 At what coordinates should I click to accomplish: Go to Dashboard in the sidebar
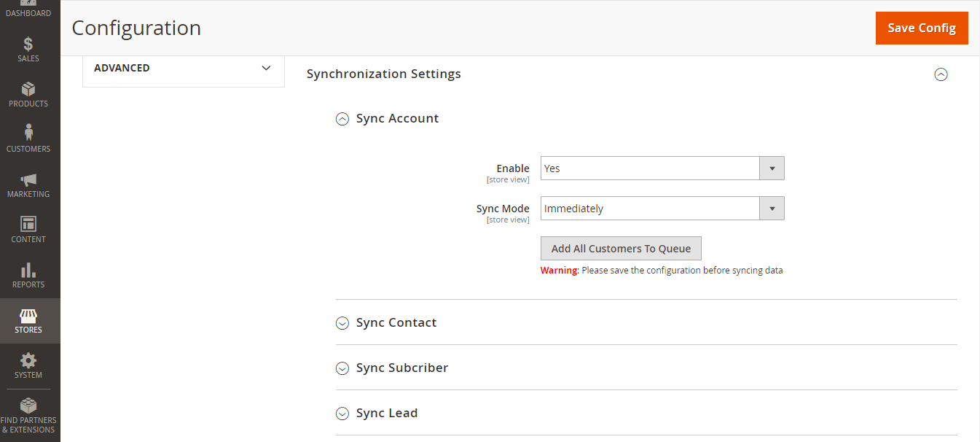click(x=28, y=10)
